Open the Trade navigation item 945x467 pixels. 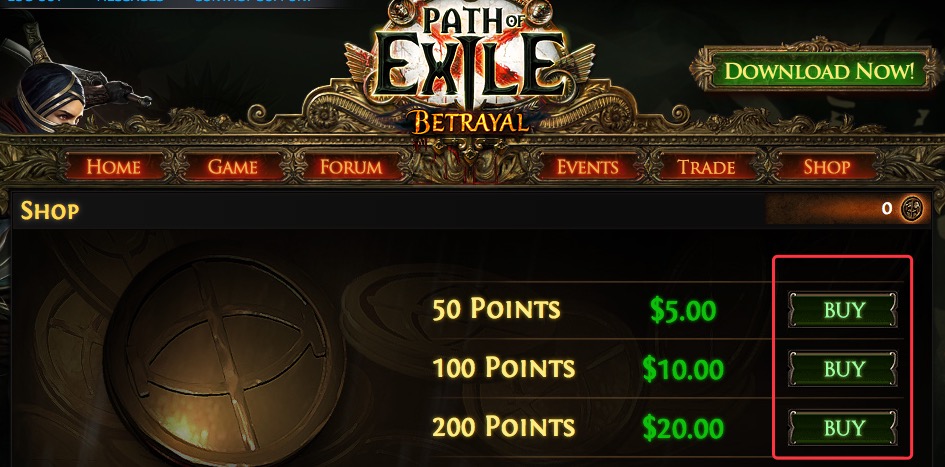(706, 167)
